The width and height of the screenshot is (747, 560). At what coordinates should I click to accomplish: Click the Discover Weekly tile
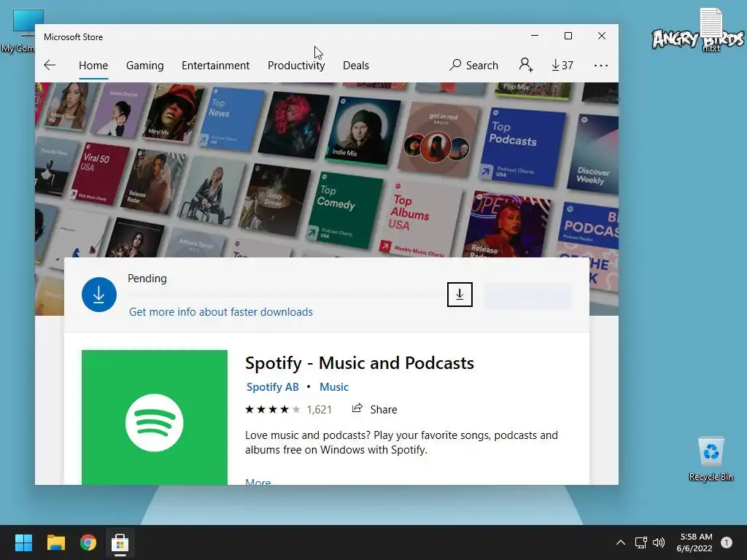(594, 155)
